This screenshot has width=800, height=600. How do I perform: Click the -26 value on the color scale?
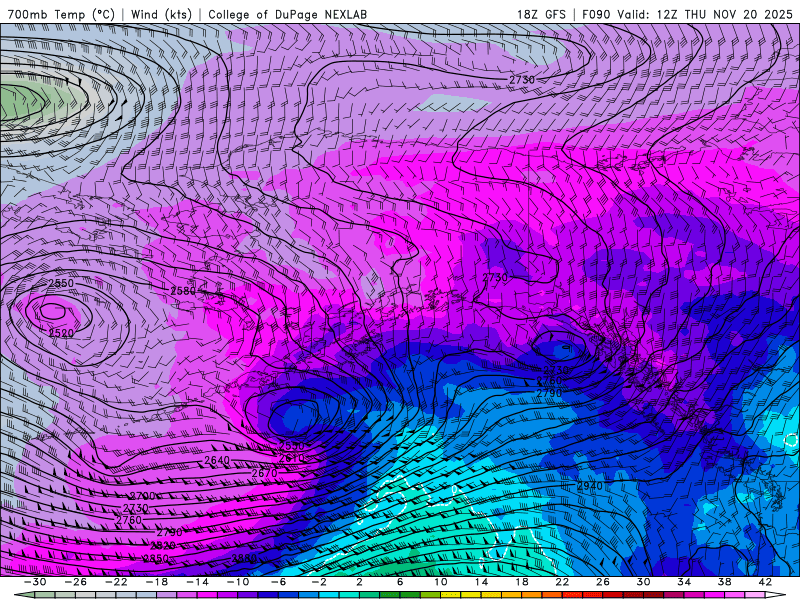tap(76, 582)
